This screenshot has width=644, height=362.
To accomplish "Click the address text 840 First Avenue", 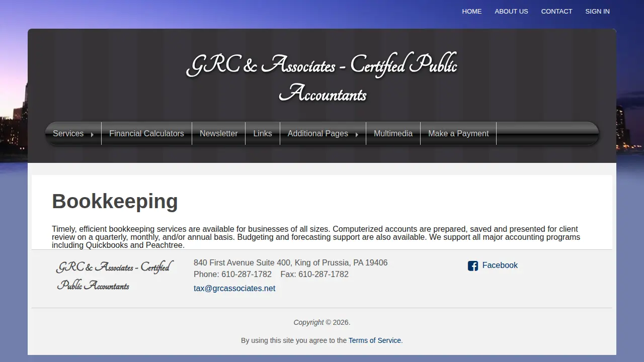I will (290, 262).
